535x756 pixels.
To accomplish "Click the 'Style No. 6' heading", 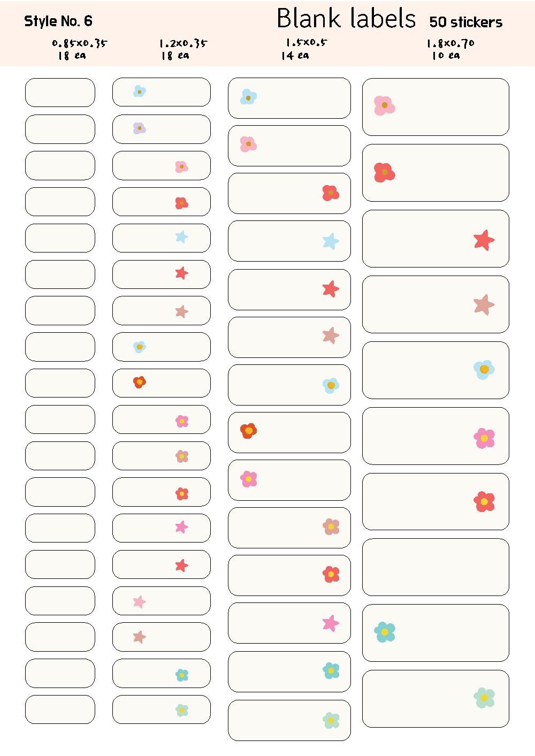I will click(58, 21).
